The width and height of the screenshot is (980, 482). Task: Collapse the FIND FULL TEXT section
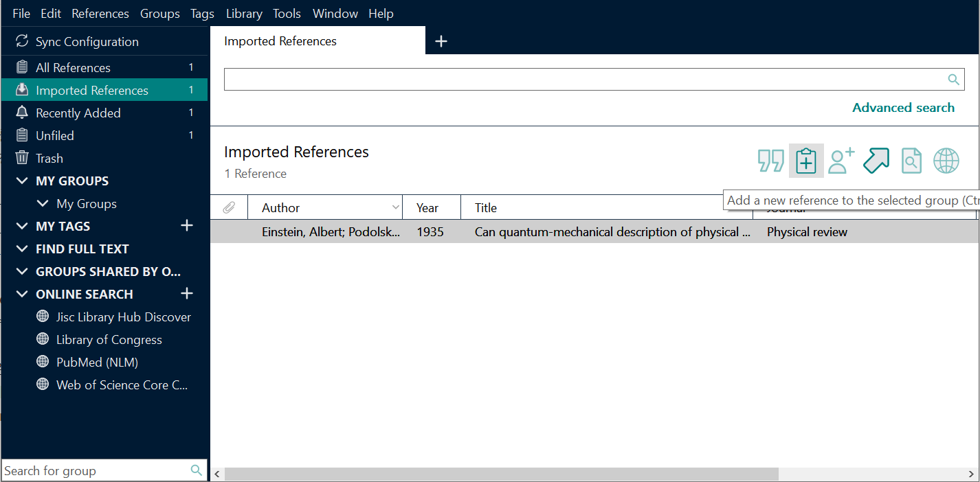[22, 249]
